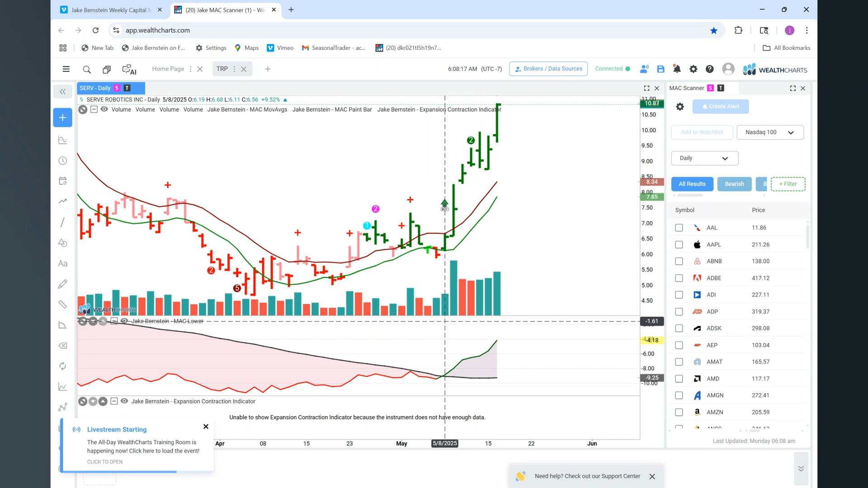Click the Livestream CLICK TO OPEN link

pos(105,462)
